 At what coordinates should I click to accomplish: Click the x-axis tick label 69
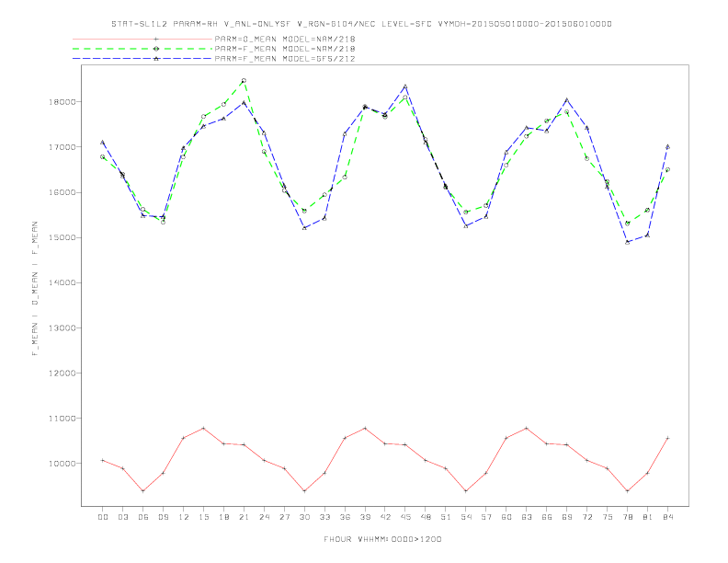[x=567, y=517]
